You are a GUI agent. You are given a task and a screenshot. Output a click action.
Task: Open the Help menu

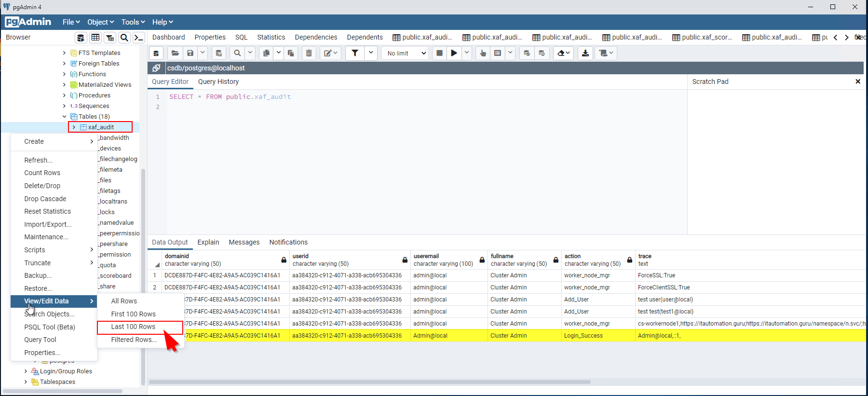coord(163,22)
